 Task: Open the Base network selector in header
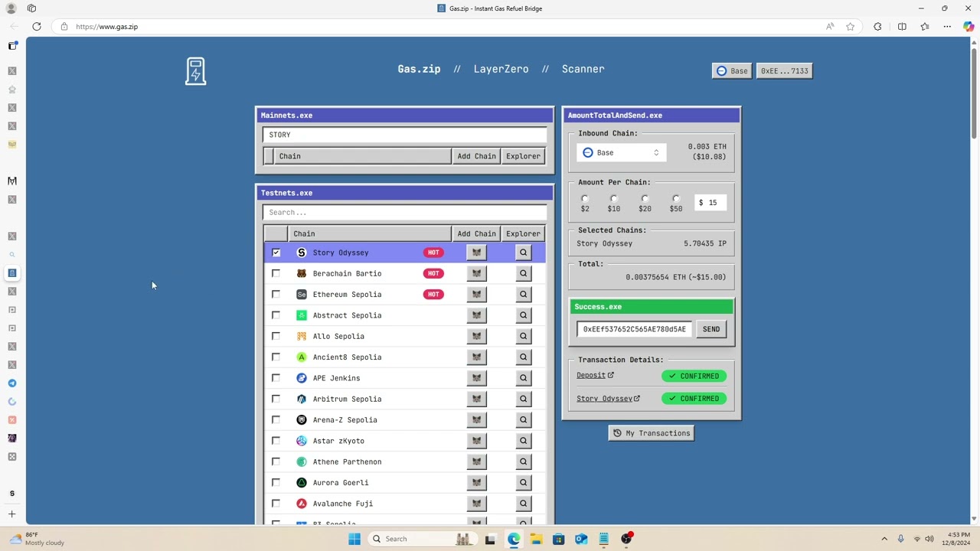tap(732, 71)
